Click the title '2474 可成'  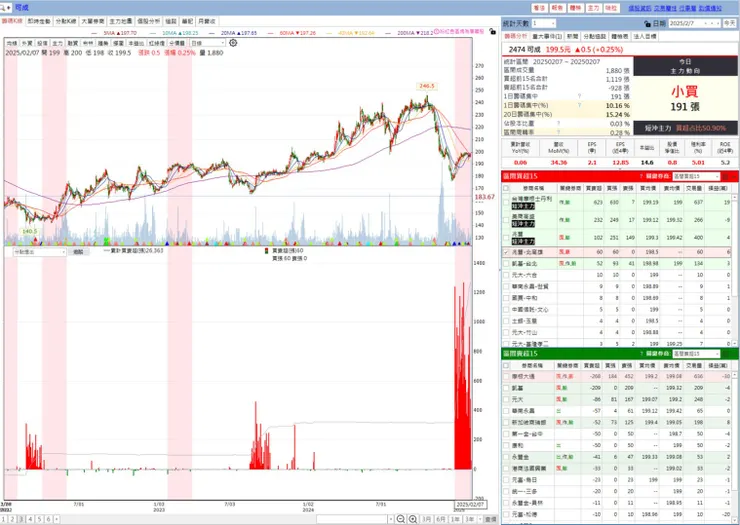[x=524, y=49]
